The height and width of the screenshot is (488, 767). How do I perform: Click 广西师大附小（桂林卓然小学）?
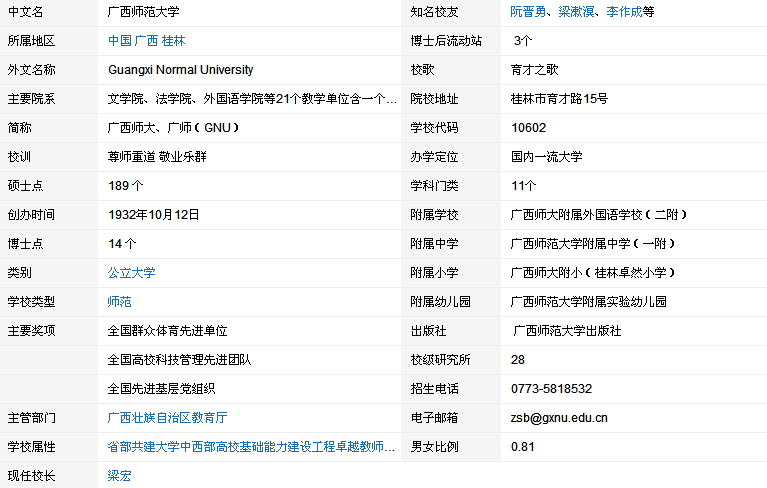click(593, 273)
